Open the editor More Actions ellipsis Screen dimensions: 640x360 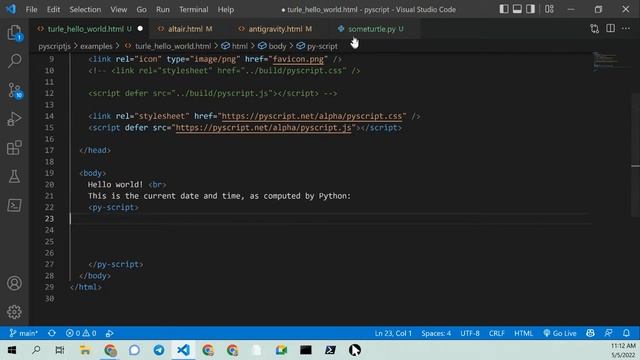point(626,29)
